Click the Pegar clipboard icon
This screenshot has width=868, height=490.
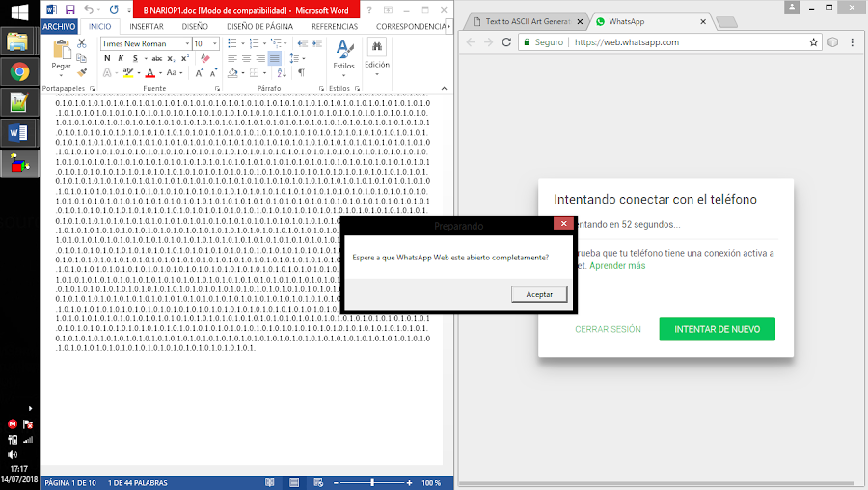coord(62,50)
